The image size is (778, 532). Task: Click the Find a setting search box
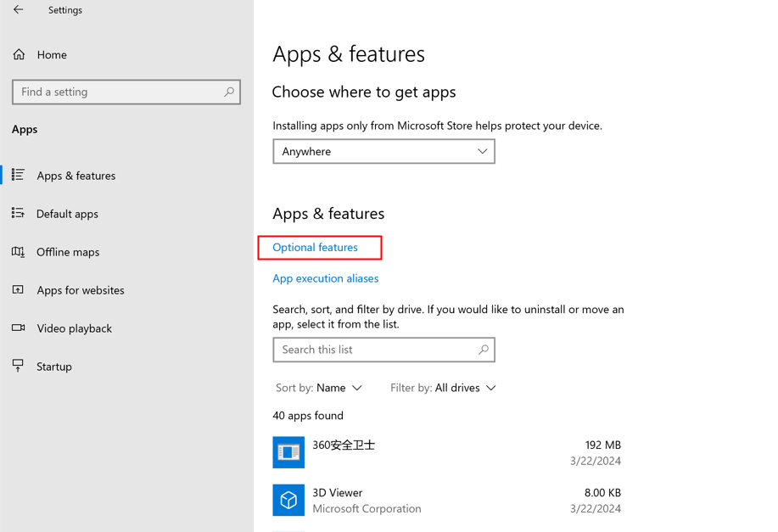(x=119, y=92)
